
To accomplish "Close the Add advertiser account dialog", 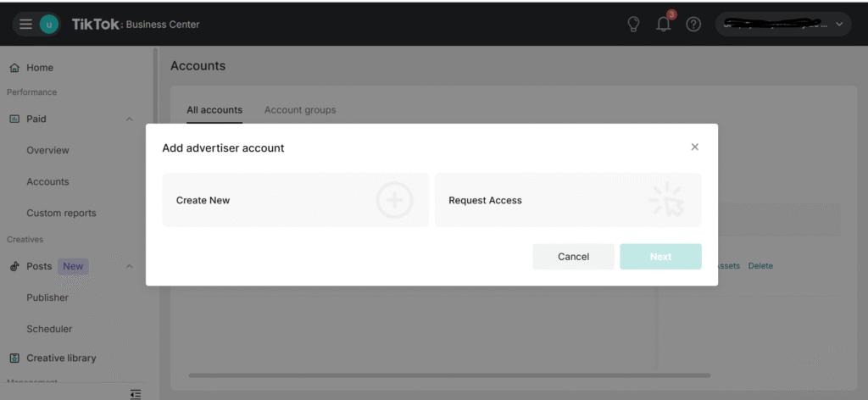I will coord(695,147).
